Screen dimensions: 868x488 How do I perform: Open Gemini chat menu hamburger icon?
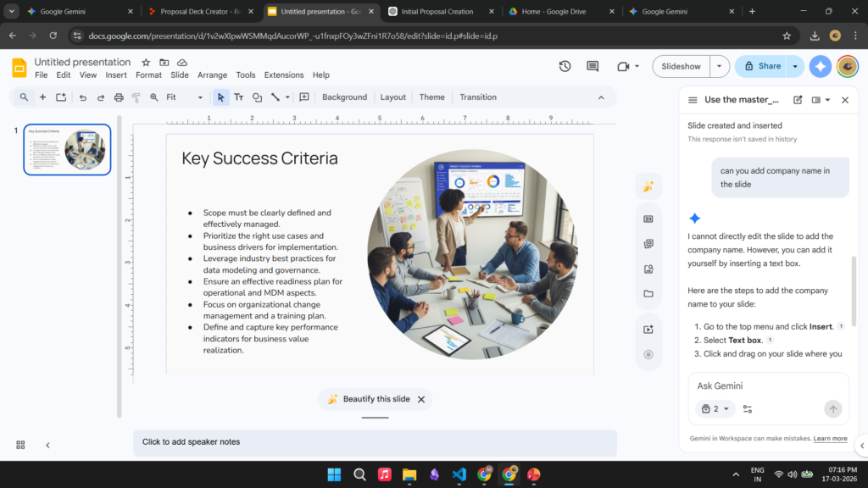(693, 100)
